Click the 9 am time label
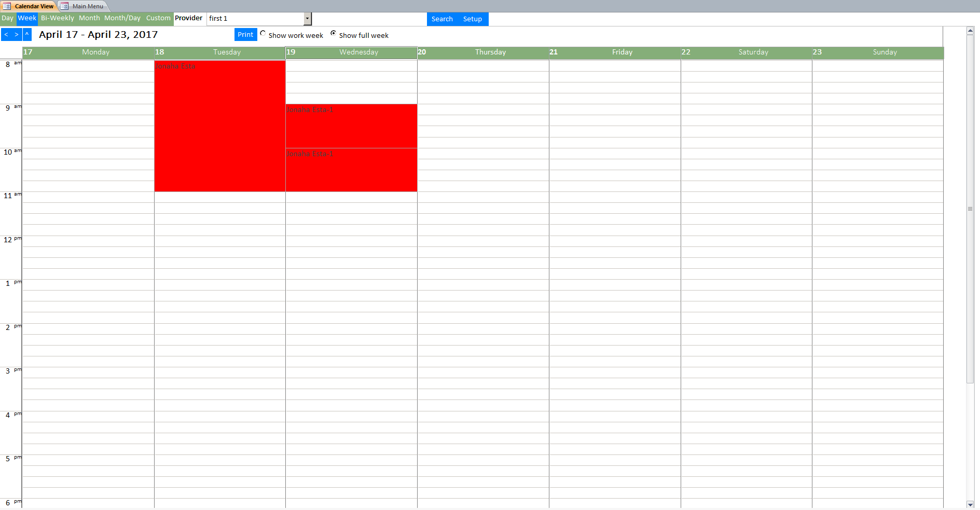 tap(13, 108)
